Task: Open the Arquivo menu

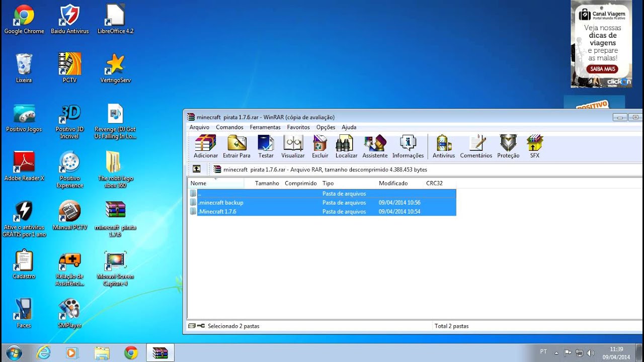Action: coord(199,127)
